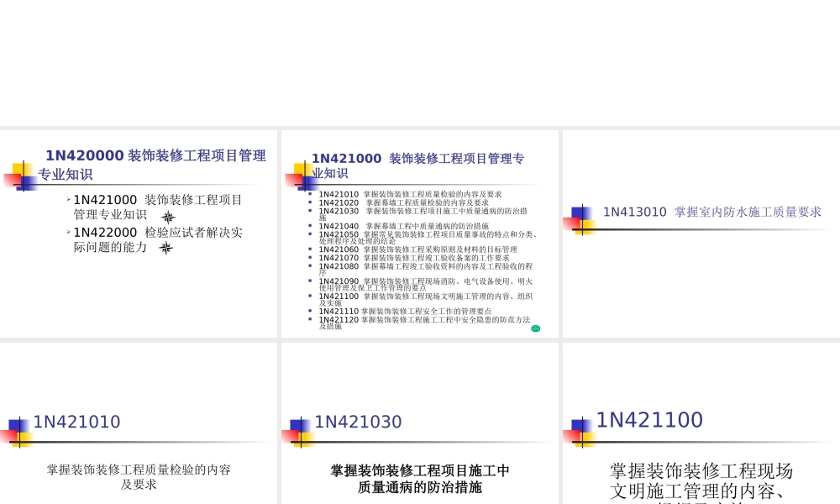The image size is (840, 504).
Task: Open the 1N421010 slide thumbnail
Action: coord(139,420)
